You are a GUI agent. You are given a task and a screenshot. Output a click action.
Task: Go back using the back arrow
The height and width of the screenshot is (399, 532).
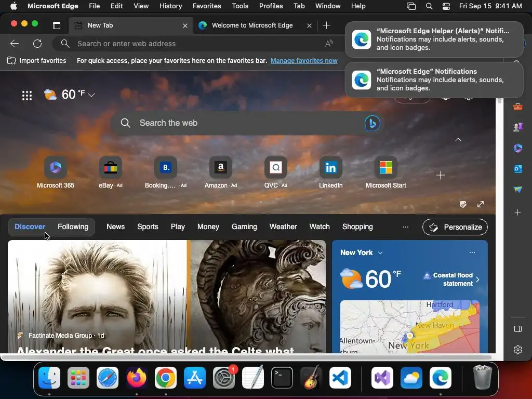coord(15,44)
